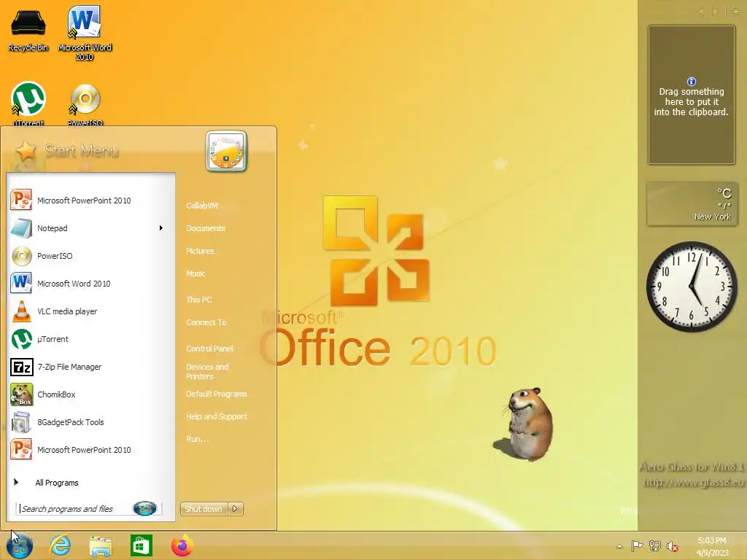
Task: Open shut down options arrow
Action: point(236,508)
